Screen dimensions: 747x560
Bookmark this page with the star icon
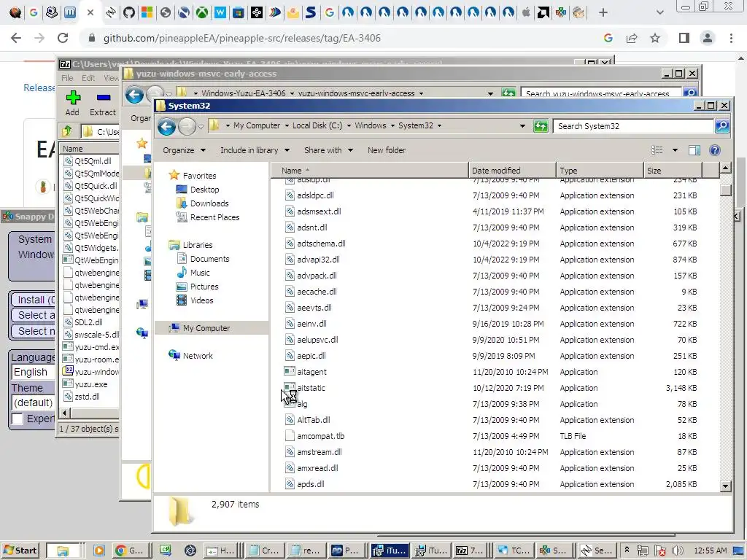pyautogui.click(x=655, y=38)
